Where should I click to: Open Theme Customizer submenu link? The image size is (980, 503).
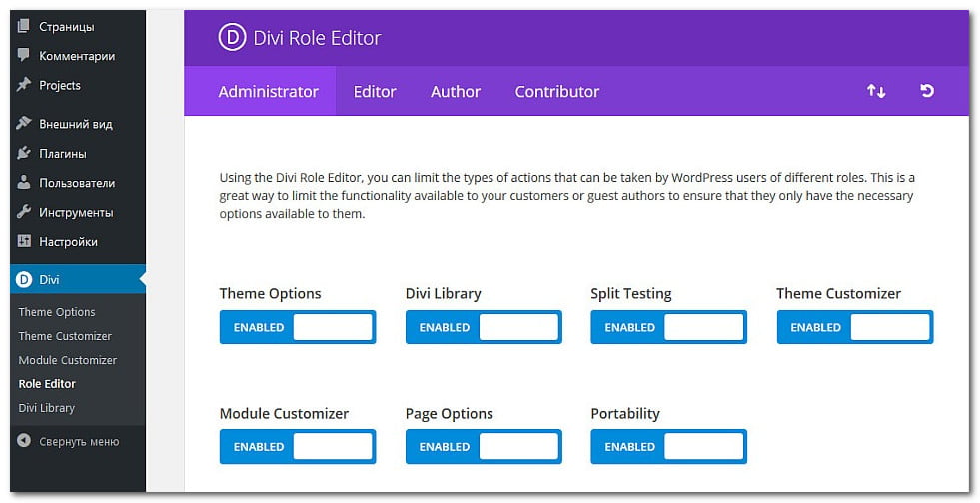(x=65, y=336)
